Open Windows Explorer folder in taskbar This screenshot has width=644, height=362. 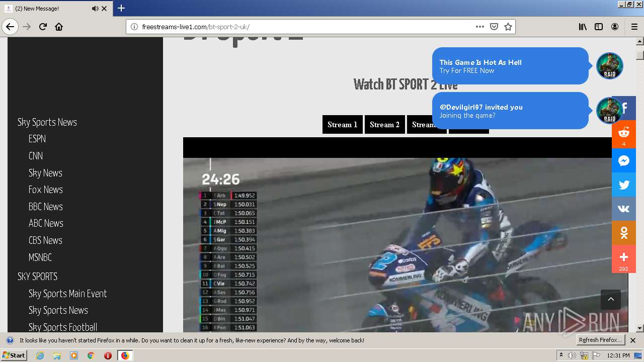[57, 355]
